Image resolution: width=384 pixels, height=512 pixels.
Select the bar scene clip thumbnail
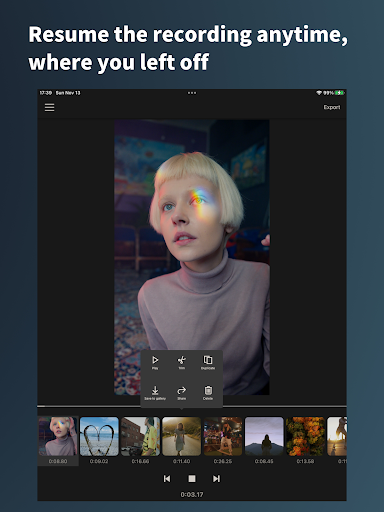(x=223, y=436)
